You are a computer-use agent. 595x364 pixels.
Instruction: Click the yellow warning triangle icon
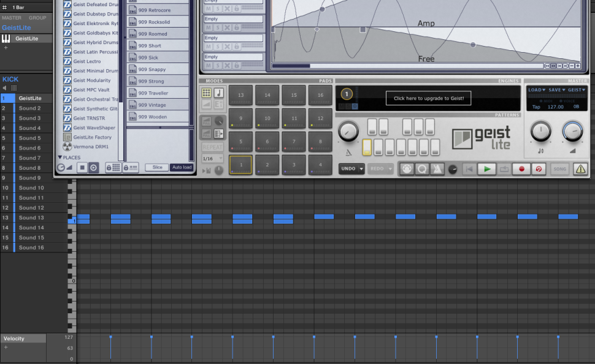(580, 169)
